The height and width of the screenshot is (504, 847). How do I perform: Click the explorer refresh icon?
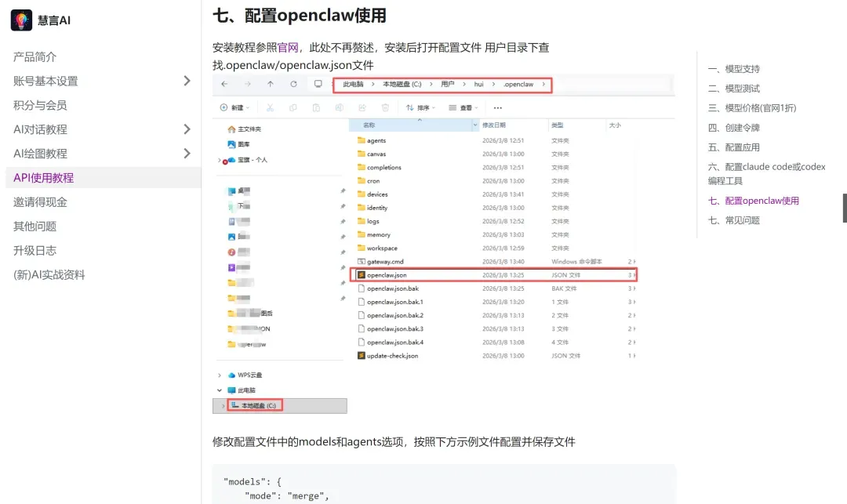(293, 84)
